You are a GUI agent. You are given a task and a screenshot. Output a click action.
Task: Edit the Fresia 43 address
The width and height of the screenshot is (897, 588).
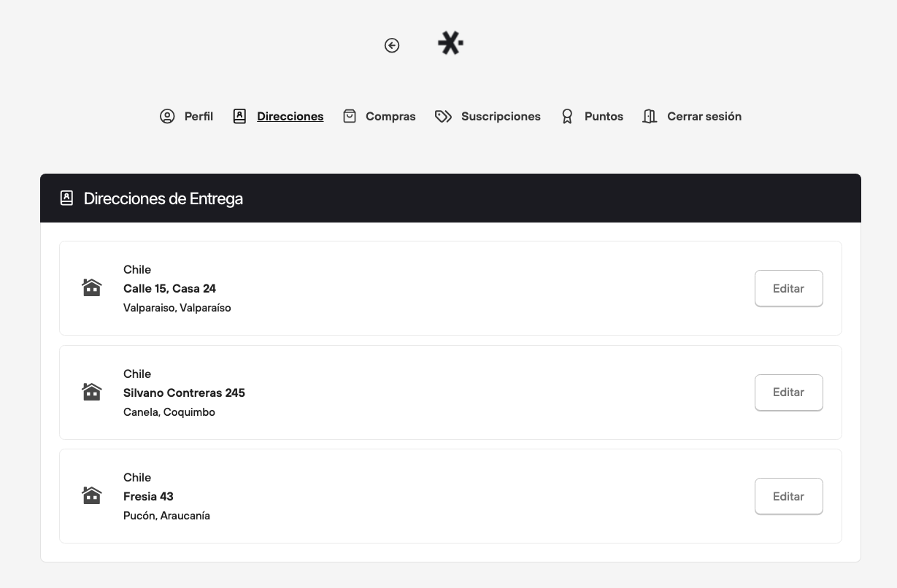point(788,496)
